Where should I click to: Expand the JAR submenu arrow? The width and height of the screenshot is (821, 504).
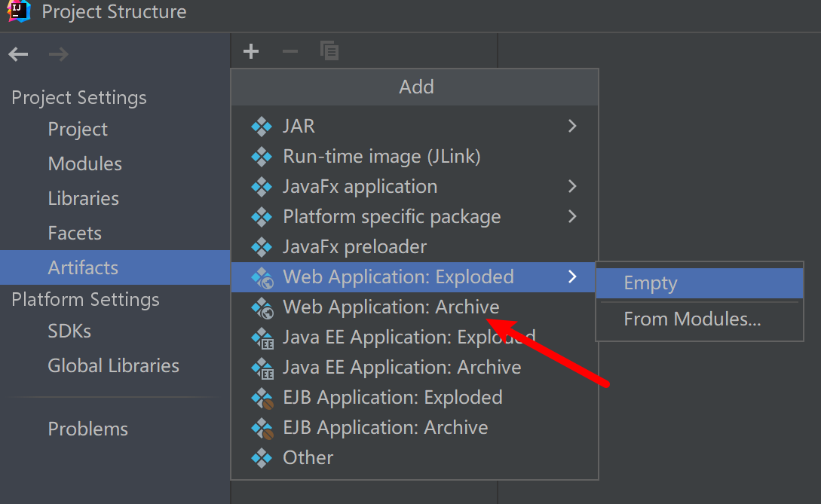pyautogui.click(x=572, y=126)
